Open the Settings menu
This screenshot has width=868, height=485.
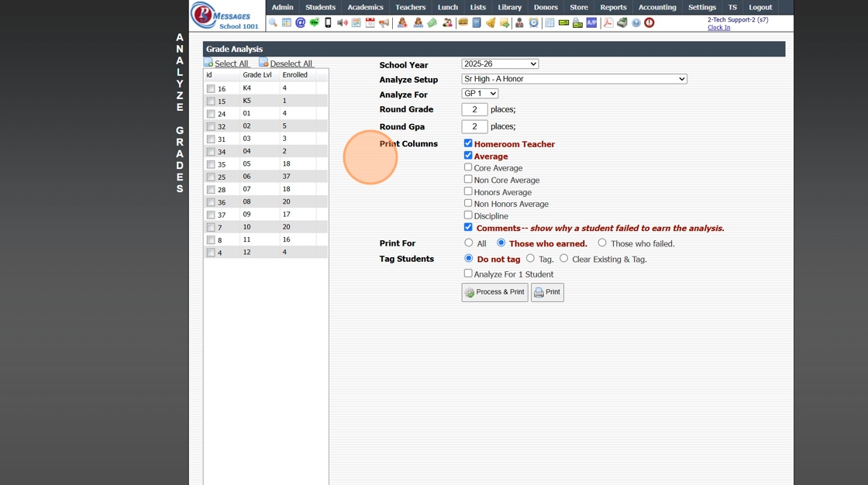click(702, 7)
